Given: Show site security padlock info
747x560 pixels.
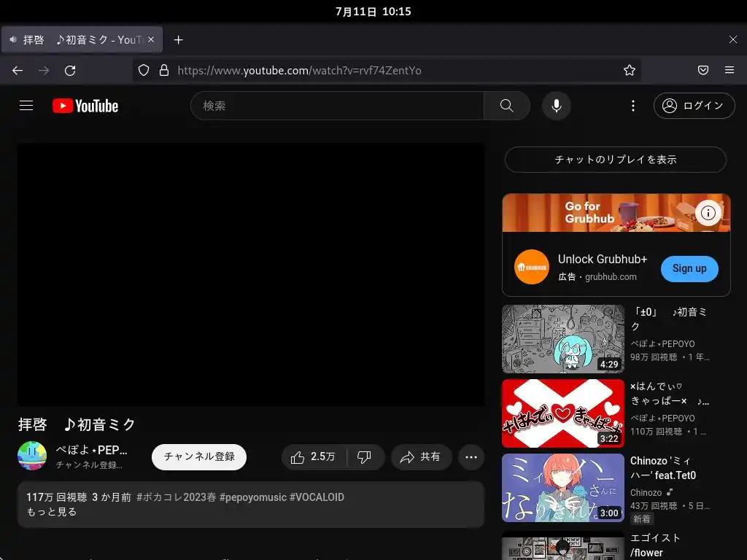Looking at the screenshot, I should (164, 71).
